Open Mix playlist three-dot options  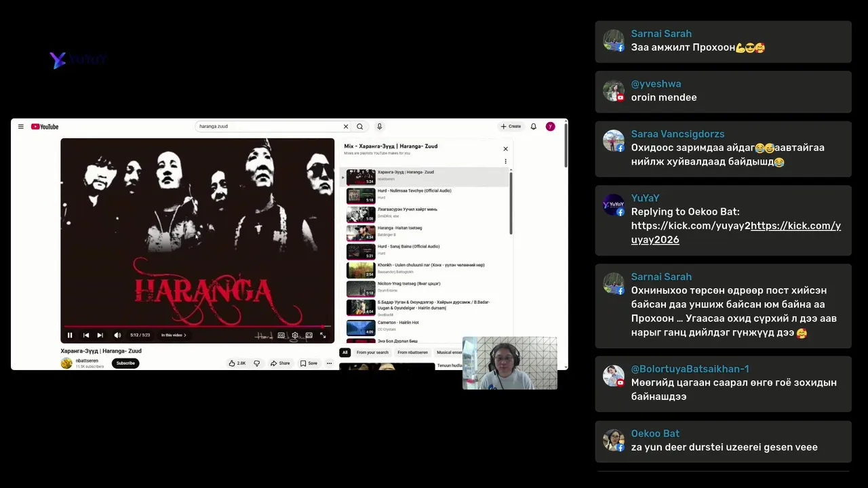[505, 161]
